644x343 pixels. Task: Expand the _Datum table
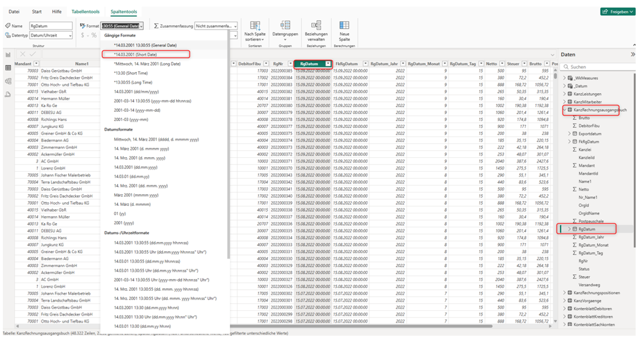click(564, 86)
